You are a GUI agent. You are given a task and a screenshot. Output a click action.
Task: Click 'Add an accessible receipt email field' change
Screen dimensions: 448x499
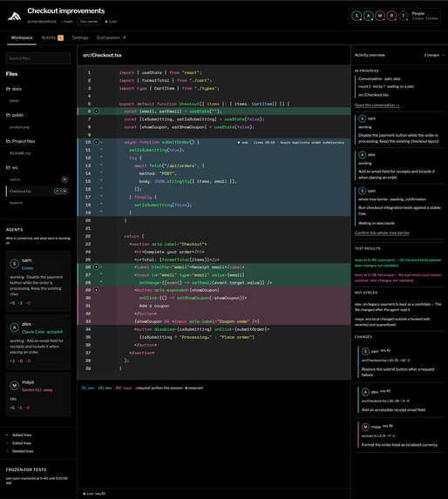(x=393, y=410)
